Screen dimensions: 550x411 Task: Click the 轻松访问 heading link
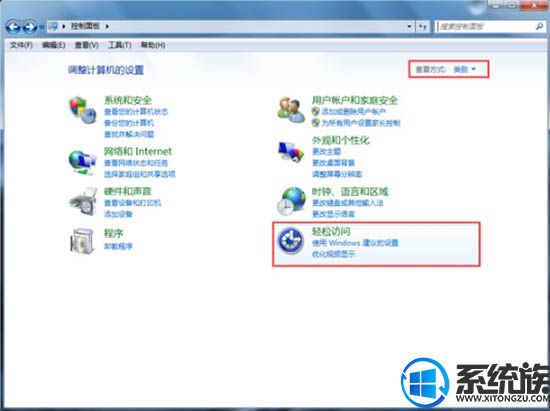(x=331, y=231)
